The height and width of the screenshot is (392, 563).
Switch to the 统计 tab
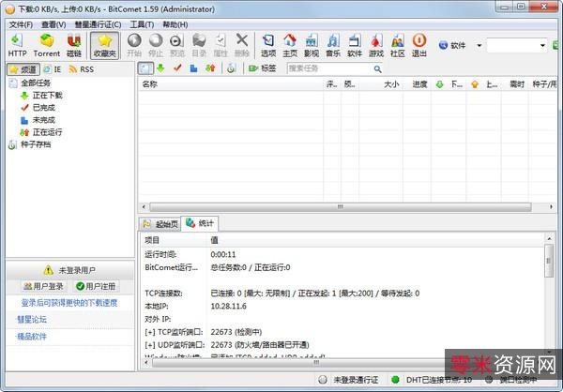[200, 223]
